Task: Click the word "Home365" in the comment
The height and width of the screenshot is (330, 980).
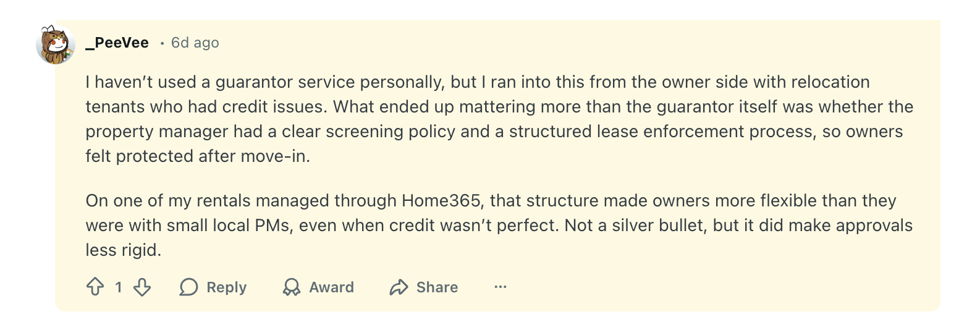Action: click(x=441, y=200)
